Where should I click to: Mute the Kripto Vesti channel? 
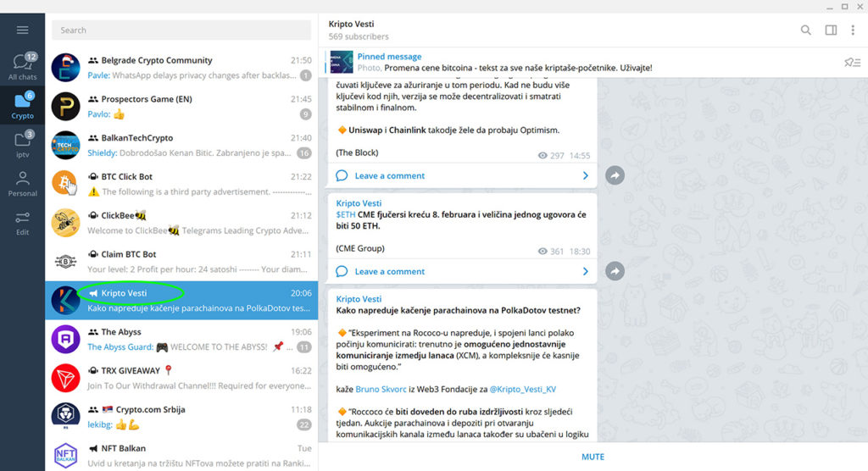click(x=593, y=457)
